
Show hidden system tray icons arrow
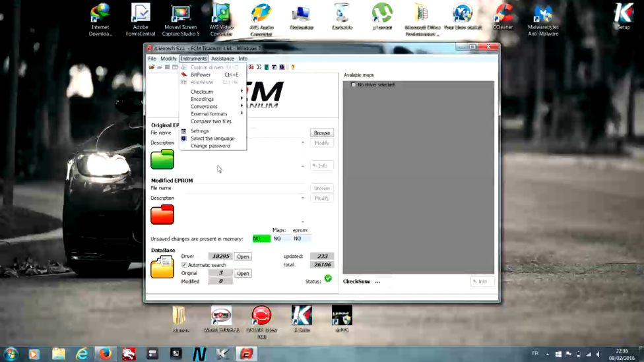click(x=547, y=354)
